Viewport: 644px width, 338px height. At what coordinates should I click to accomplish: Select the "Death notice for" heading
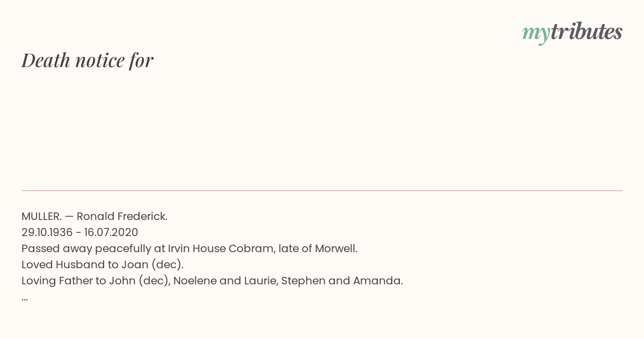pyautogui.click(x=87, y=60)
